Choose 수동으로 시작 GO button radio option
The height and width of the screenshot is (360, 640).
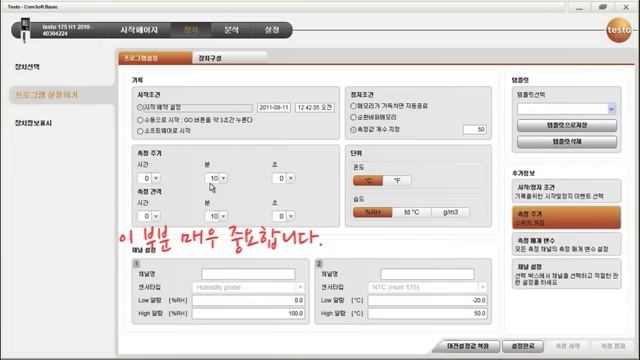pos(140,120)
